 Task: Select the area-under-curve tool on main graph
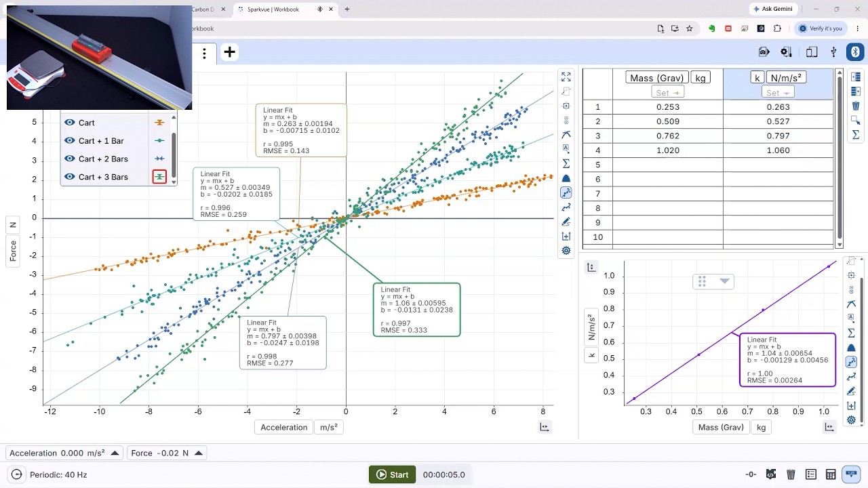[x=566, y=178]
